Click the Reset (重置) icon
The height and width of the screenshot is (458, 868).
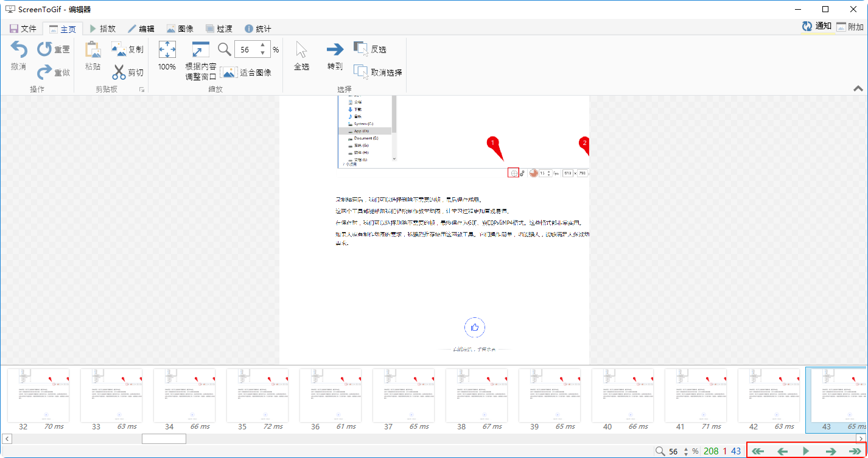(45, 49)
